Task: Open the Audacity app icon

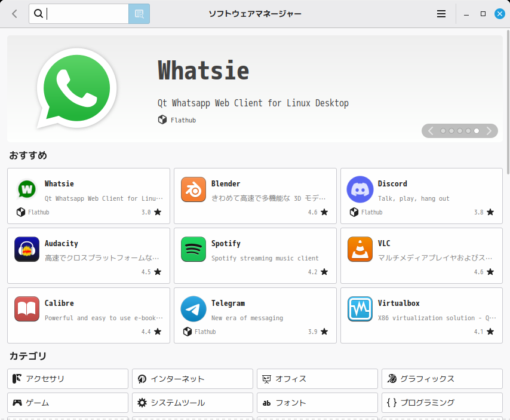Action: [x=27, y=249]
